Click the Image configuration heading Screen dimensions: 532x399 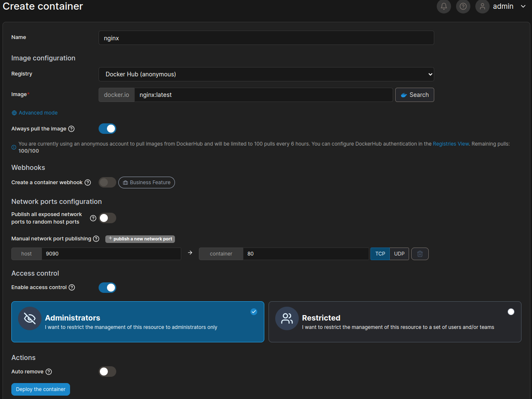(x=43, y=58)
